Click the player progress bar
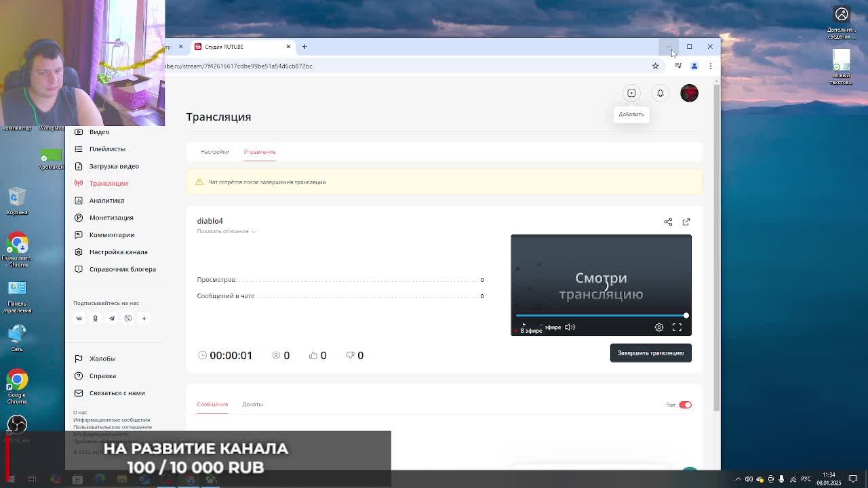This screenshot has height=488, width=868. tap(601, 316)
